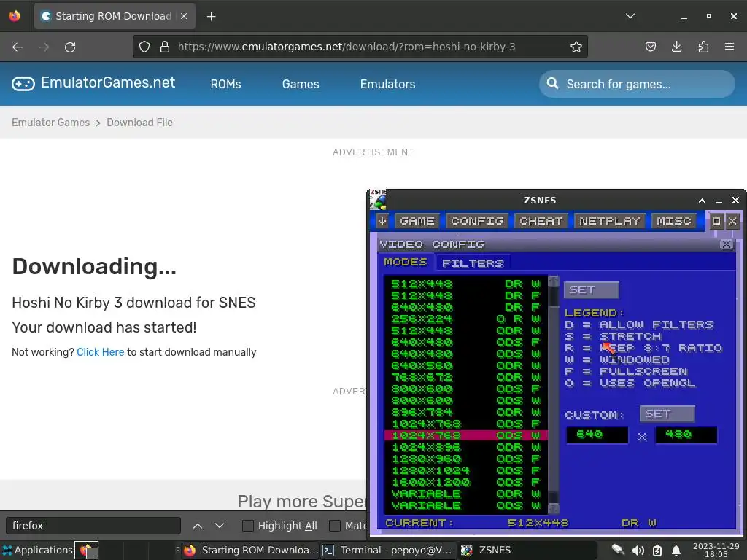
Task: Open the ZSNES CHEAT menu
Action: pos(541,221)
